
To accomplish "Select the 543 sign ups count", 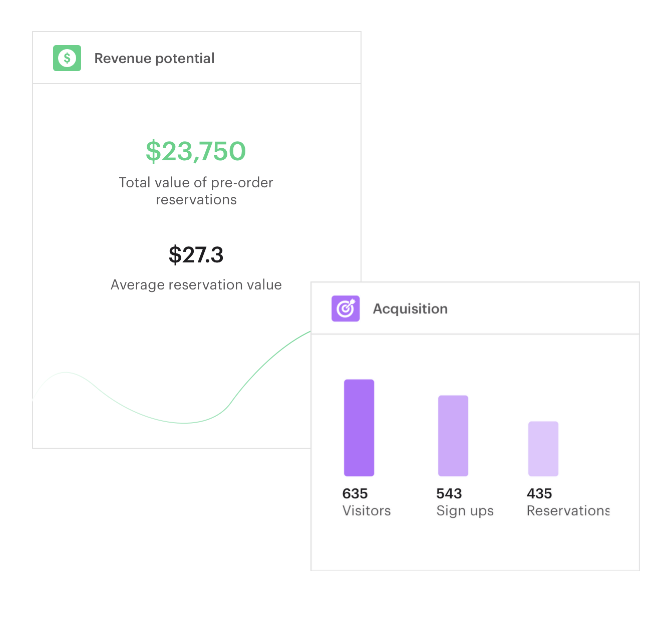I will click(449, 494).
